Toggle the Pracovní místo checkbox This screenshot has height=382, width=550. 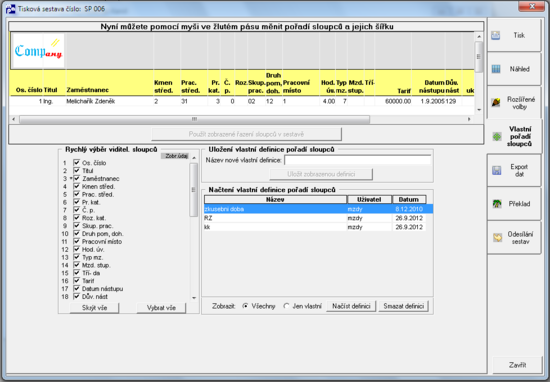[x=76, y=241]
